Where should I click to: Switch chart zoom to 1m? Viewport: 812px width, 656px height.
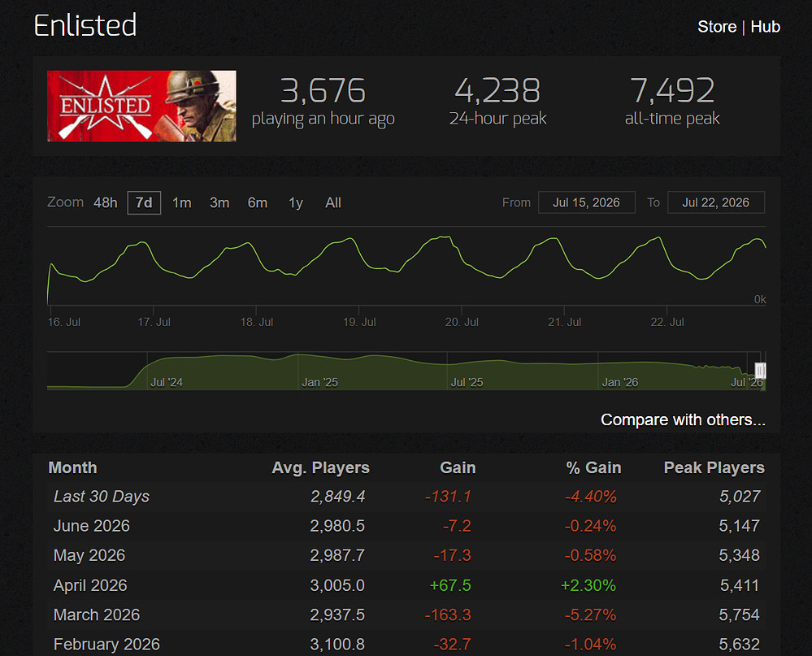pos(182,202)
